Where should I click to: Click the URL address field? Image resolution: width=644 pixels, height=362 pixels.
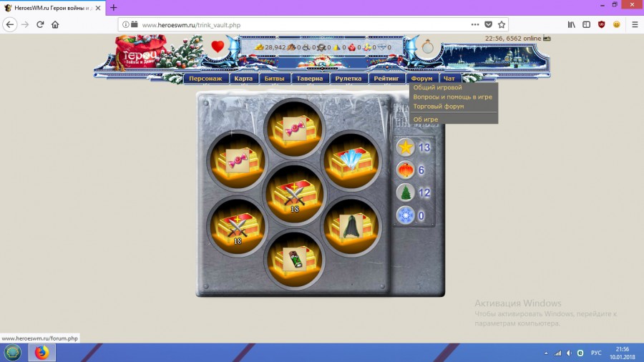click(304, 25)
